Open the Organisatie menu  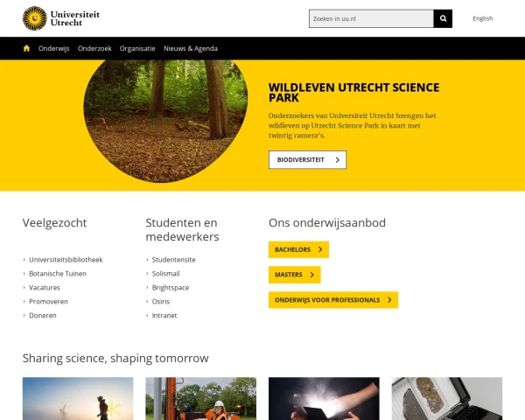click(137, 49)
